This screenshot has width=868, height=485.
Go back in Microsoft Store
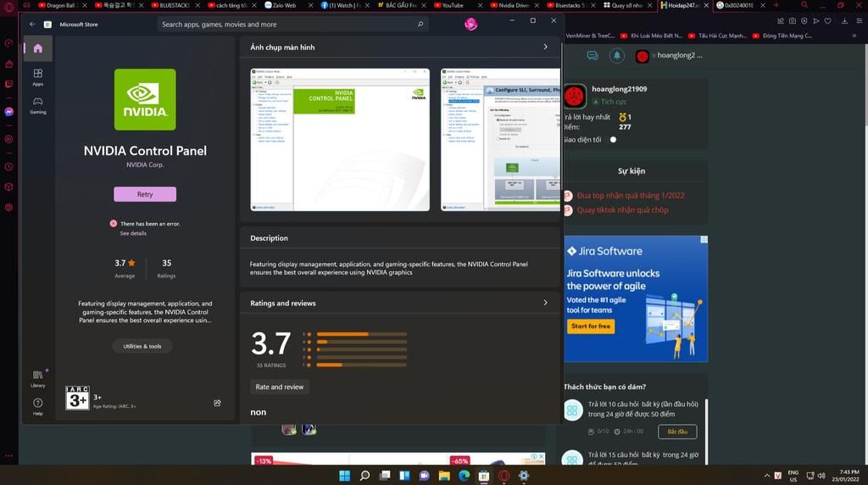click(32, 25)
